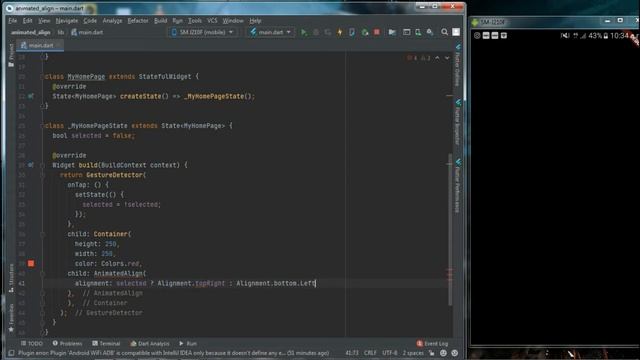
Task: Open the File menu
Action: coord(13,20)
